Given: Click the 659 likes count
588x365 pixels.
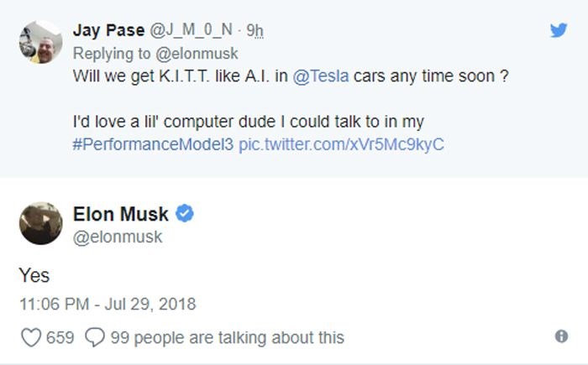Looking at the screenshot, I should tap(59, 337).
